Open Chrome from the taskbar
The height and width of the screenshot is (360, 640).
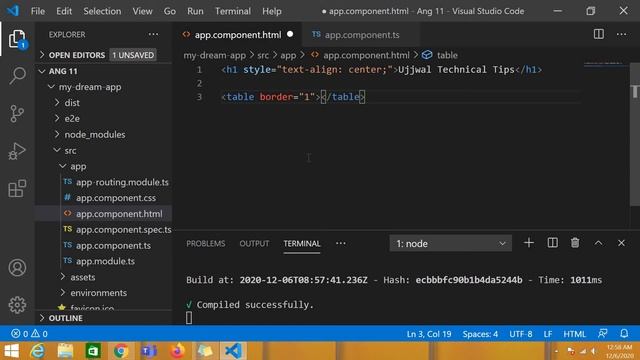click(x=121, y=351)
